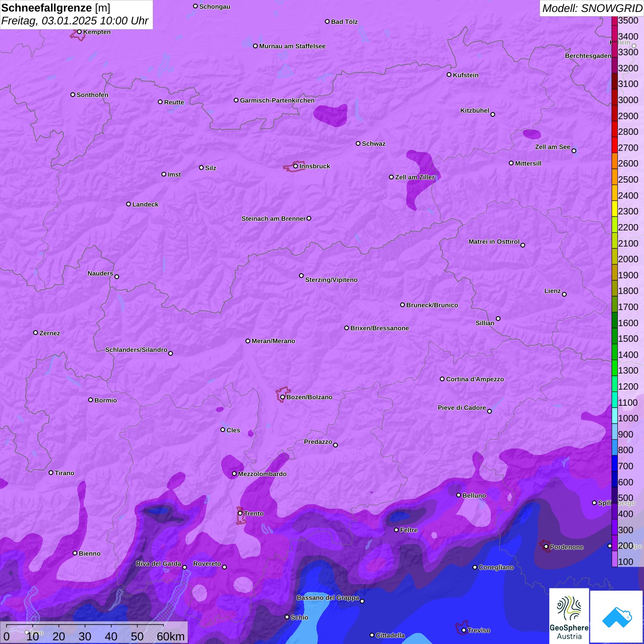Click the Innsbruck city marker
644x644 pixels.
296,166
